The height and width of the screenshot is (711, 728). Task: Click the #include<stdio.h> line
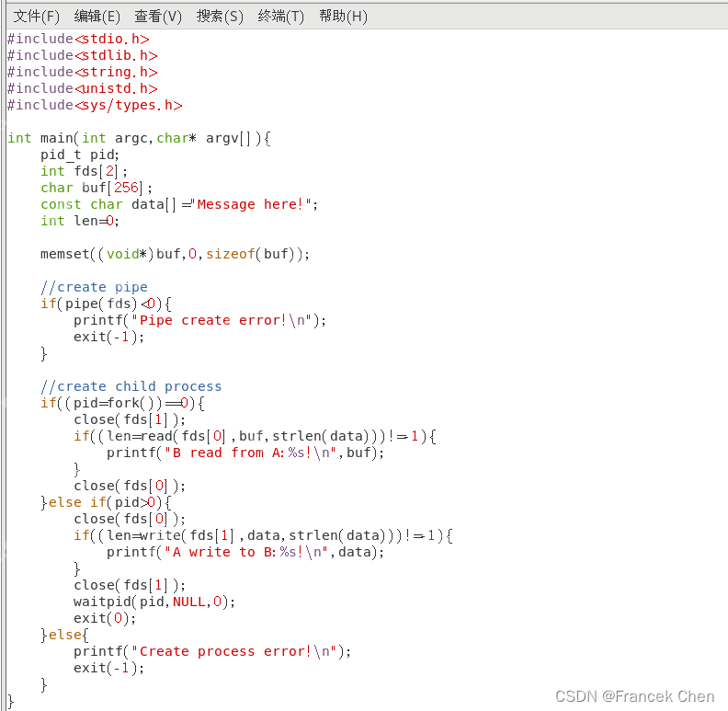78,39
